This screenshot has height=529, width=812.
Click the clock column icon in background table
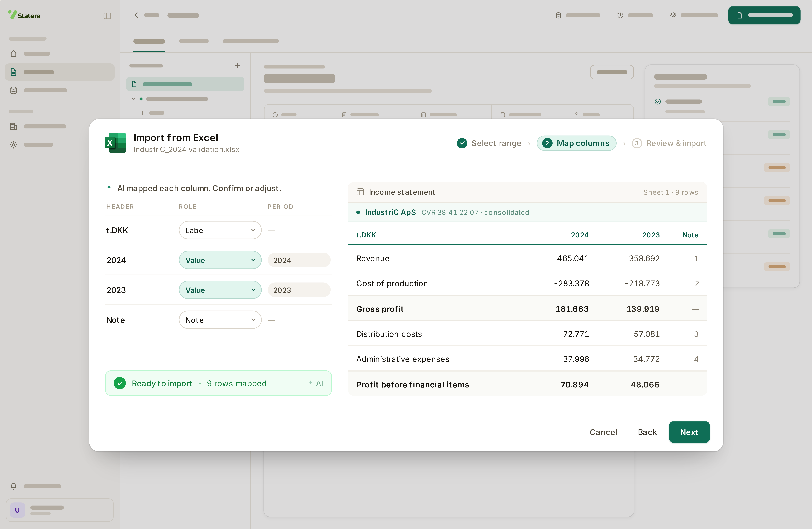(275, 115)
